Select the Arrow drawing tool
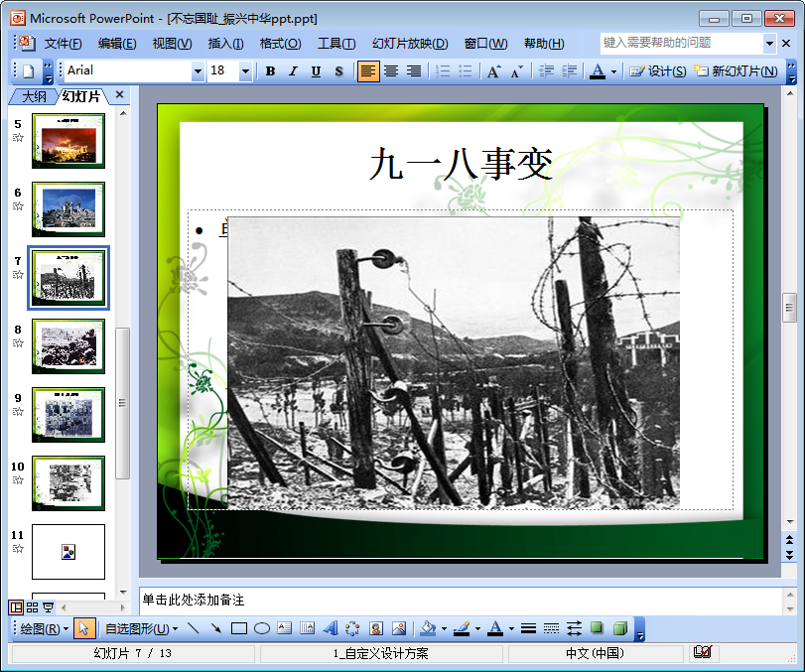Image resolution: width=805 pixels, height=672 pixels. click(216, 628)
